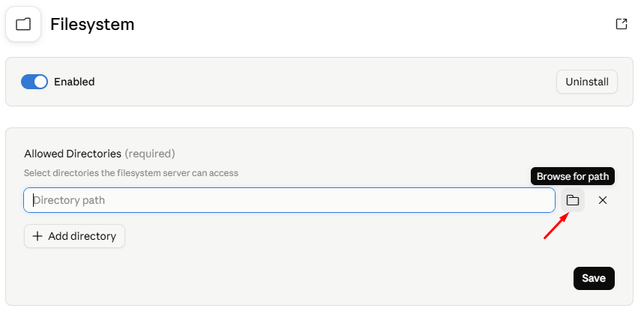Click the Enabled label next to the switch
The width and height of the screenshot is (644, 320).
pos(74,82)
